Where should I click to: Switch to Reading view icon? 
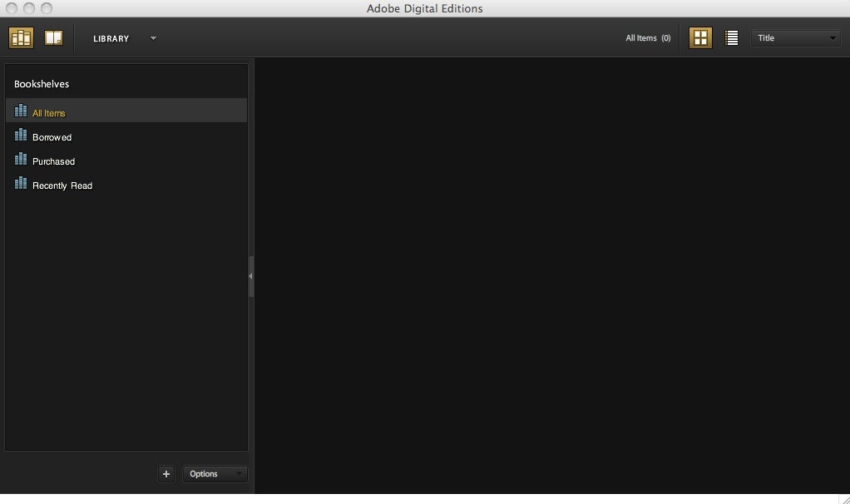pos(54,38)
